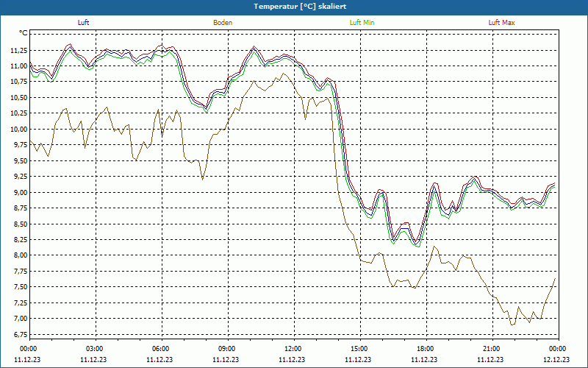Click the 18:00 time axis label

426,349
